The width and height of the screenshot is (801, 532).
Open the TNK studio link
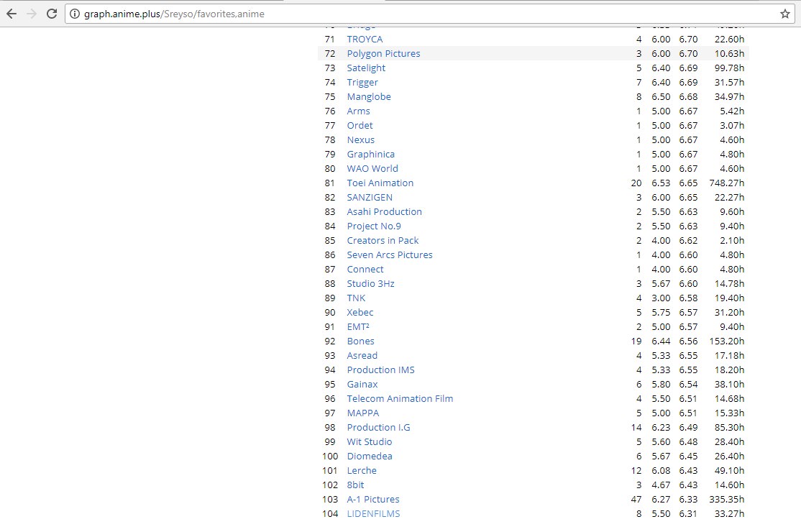coord(356,298)
